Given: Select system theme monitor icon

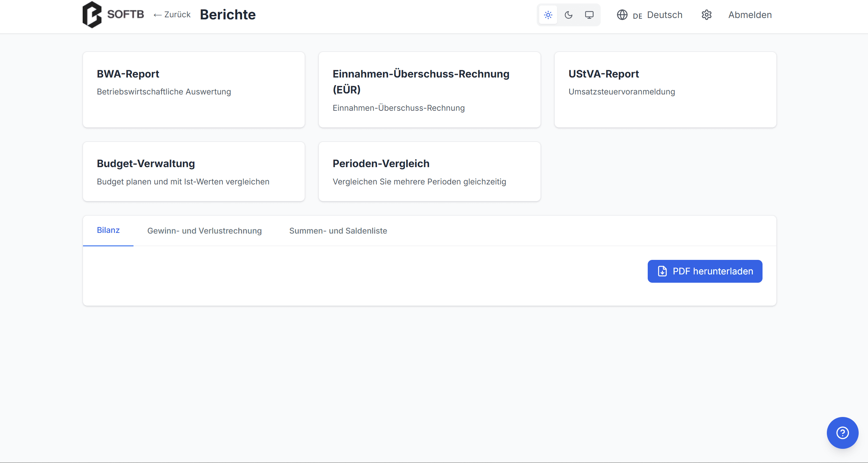Looking at the screenshot, I should click(589, 15).
